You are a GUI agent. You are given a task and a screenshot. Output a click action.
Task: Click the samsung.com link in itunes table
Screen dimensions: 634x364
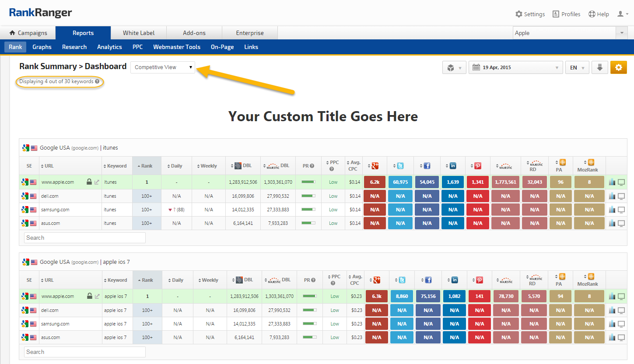56,210
